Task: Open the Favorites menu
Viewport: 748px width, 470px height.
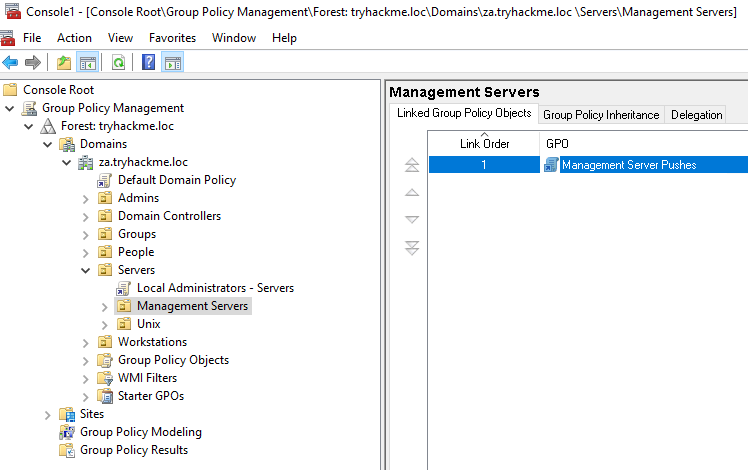Action: pos(172,38)
